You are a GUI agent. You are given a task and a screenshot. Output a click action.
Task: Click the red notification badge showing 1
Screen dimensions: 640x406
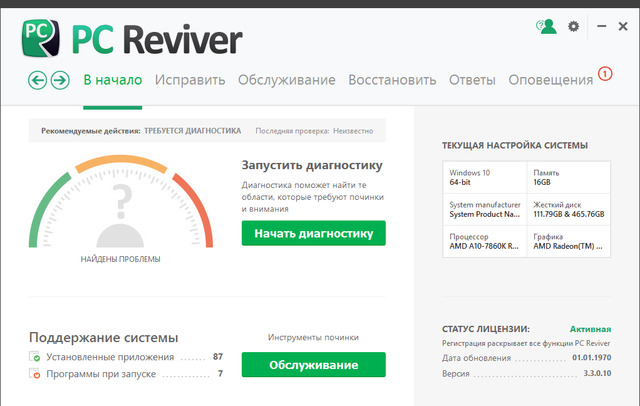tap(604, 73)
